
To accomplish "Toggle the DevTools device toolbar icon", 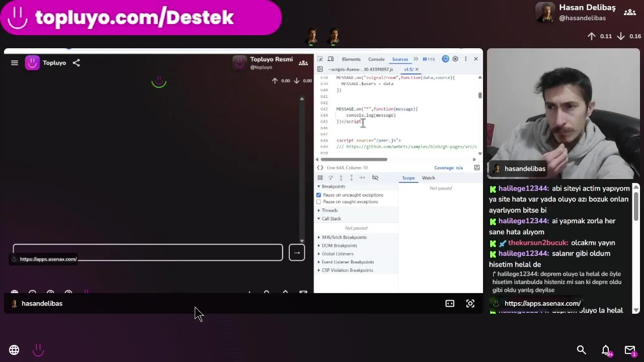I will tap(331, 59).
